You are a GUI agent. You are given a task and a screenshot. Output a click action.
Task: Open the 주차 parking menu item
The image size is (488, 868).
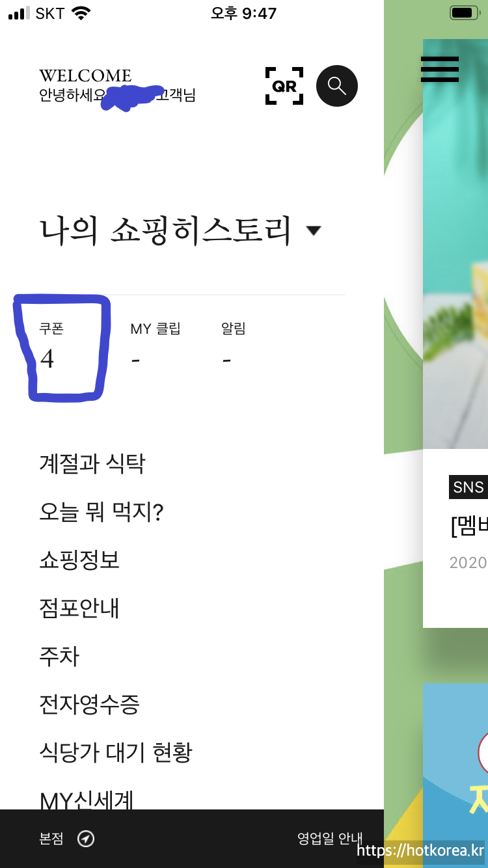pyautogui.click(x=59, y=657)
